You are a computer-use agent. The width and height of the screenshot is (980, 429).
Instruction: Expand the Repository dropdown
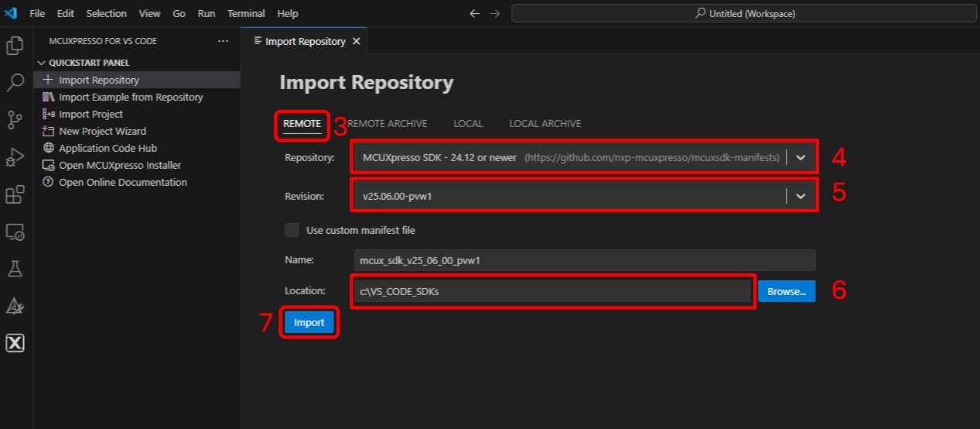coord(801,158)
